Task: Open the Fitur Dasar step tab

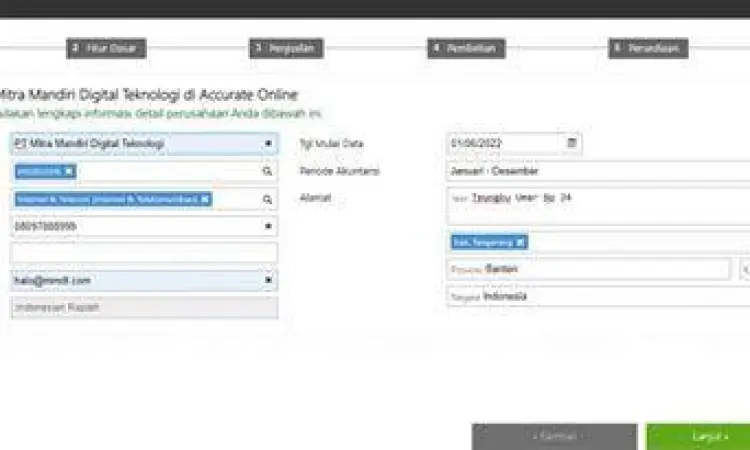Action: pos(106,48)
